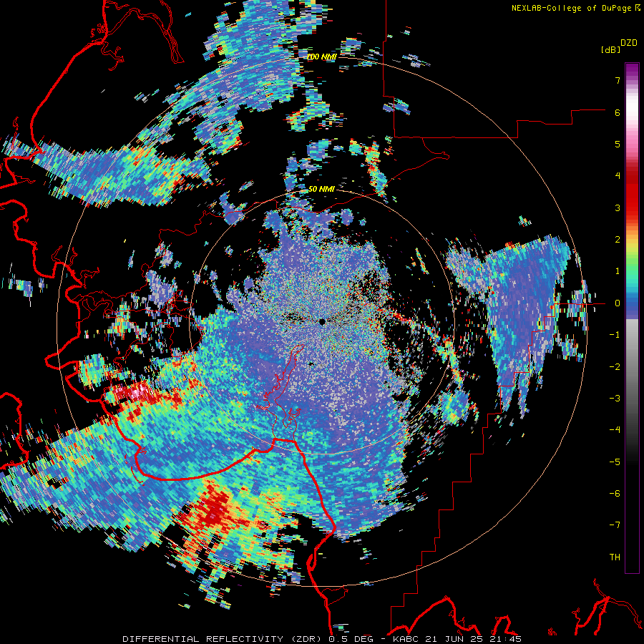This screenshot has width=644, height=644.
Task: Click the -4 value on the color scale
Action: click(615, 430)
